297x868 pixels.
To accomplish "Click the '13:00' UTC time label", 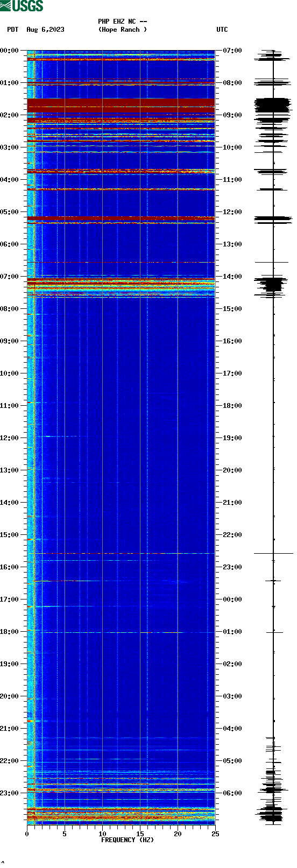I will point(232,244).
